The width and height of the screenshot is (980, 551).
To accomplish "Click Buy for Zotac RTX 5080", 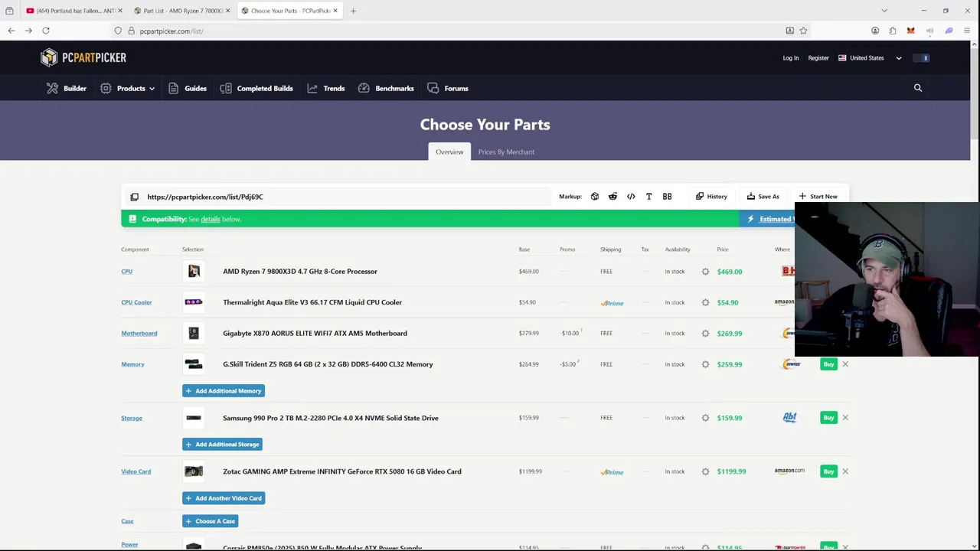I will [x=828, y=471].
